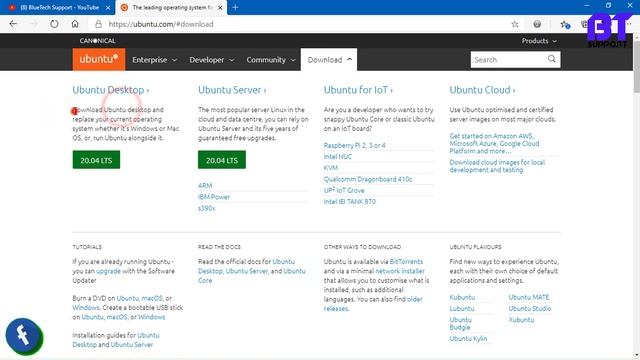The width and height of the screenshot is (640, 360).
Task: Open the Developer menu
Action: pyautogui.click(x=211, y=60)
